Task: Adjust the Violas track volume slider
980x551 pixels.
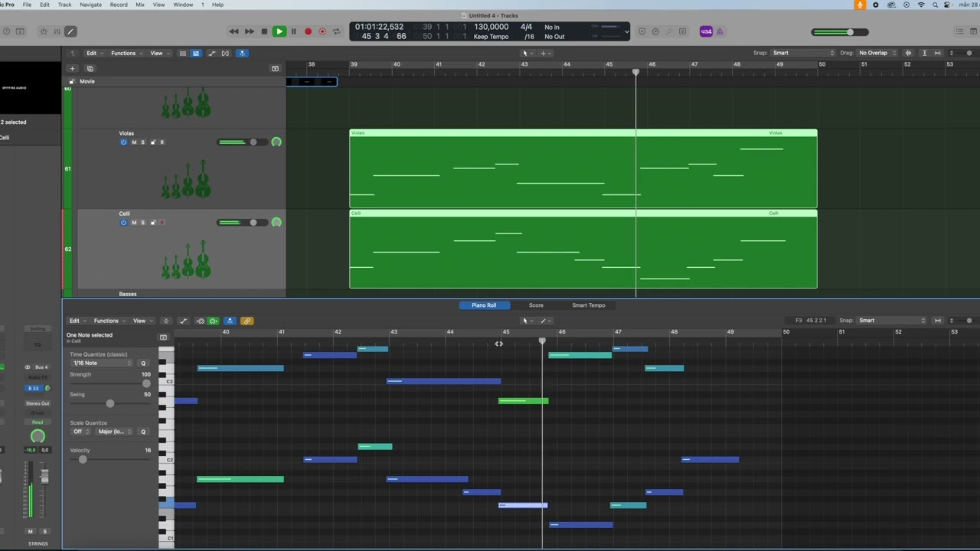Action: pyautogui.click(x=242, y=142)
